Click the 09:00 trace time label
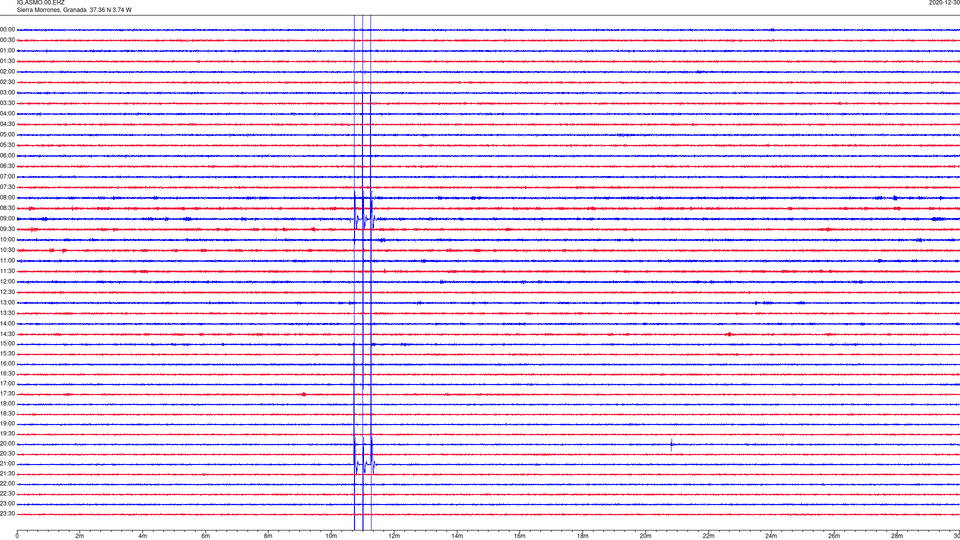The width and height of the screenshot is (960, 540). click(x=7, y=219)
